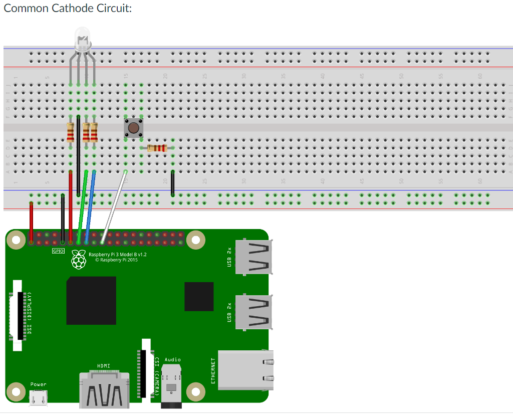Screen dimensions: 513x420
Task: Select the top USB 2x port
Action: click(x=253, y=256)
